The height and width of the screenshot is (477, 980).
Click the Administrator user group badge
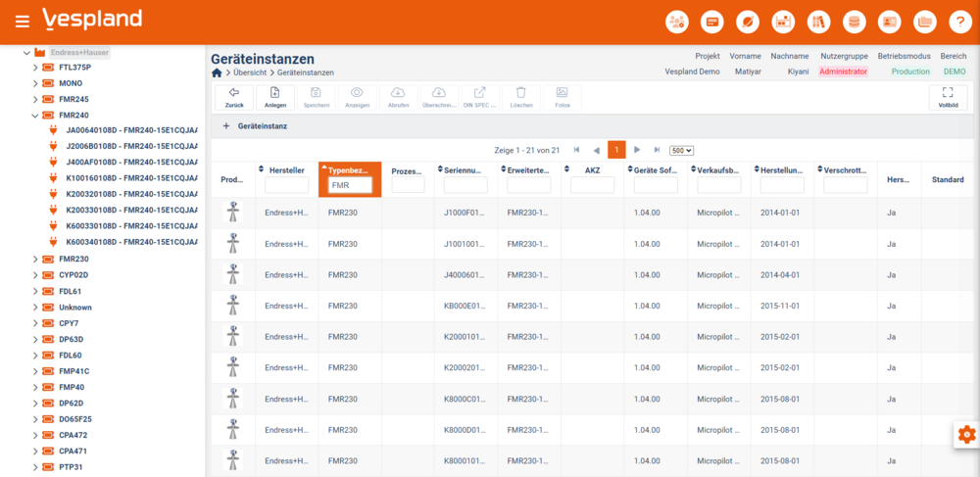coord(843,72)
